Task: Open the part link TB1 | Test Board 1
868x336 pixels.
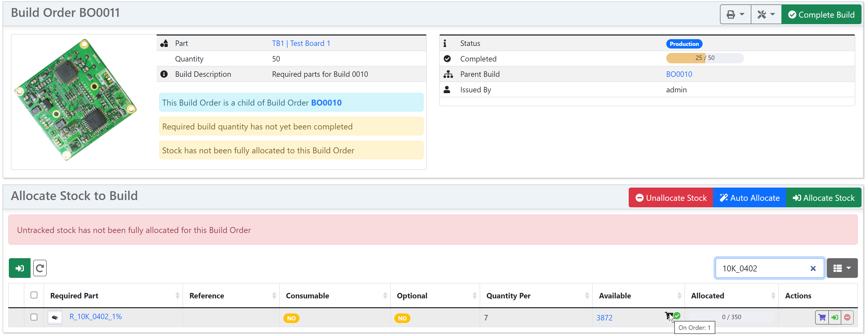Action: pyautogui.click(x=301, y=43)
